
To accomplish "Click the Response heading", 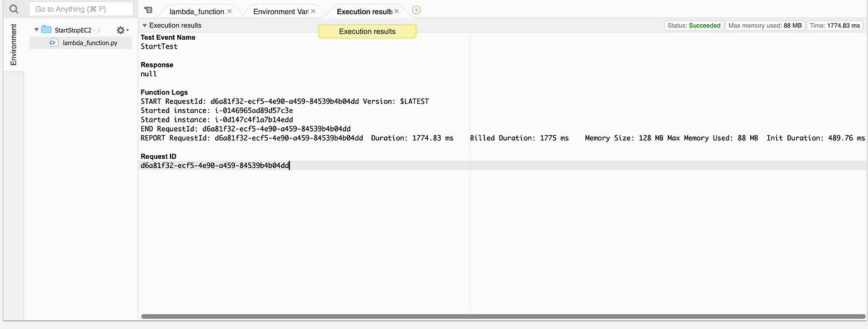I will [157, 65].
